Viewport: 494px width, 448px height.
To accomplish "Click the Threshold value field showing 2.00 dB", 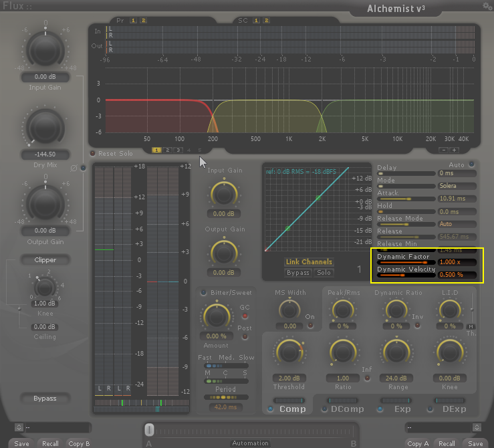I will [x=288, y=378].
